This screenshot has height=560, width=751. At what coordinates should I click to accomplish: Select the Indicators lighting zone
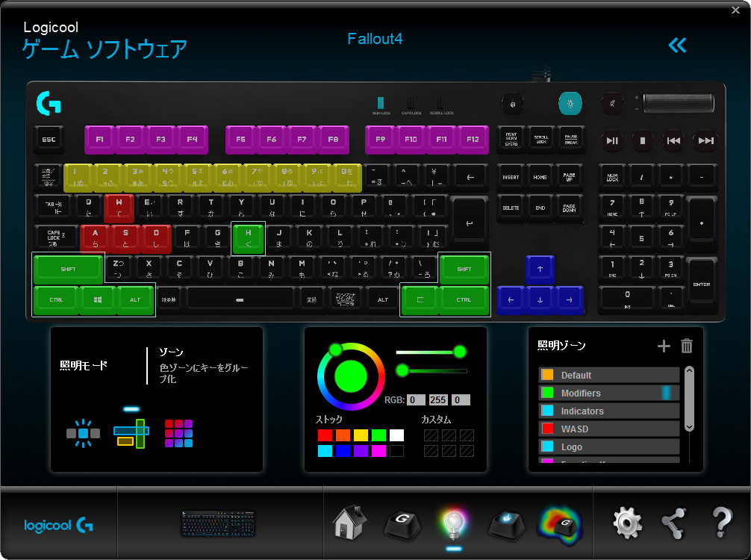(x=608, y=411)
